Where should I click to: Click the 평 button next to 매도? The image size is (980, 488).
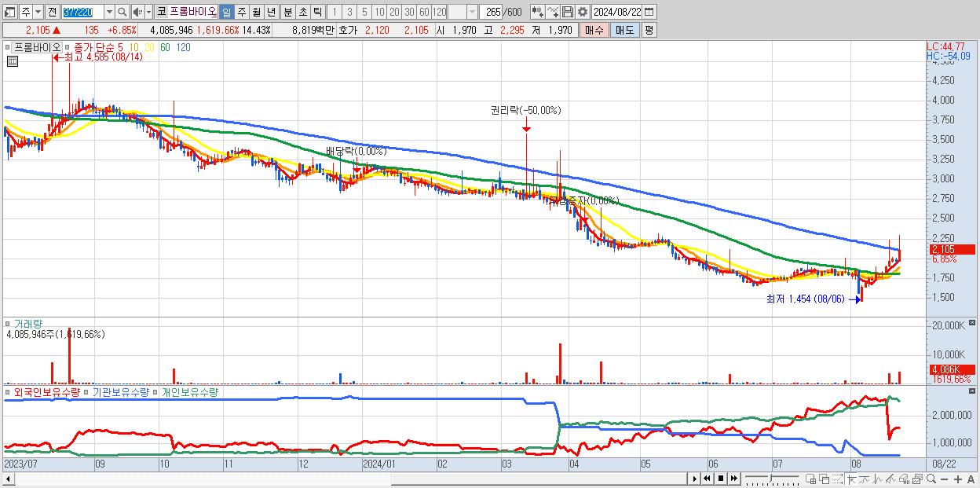tap(649, 30)
